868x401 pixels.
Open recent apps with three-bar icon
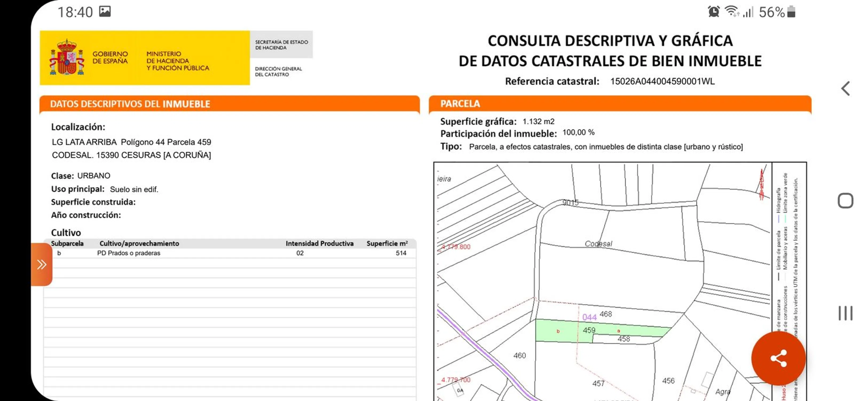pos(845,313)
